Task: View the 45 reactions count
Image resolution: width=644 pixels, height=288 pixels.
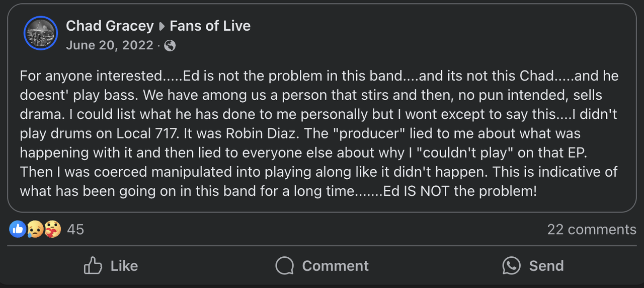Action: (75, 230)
